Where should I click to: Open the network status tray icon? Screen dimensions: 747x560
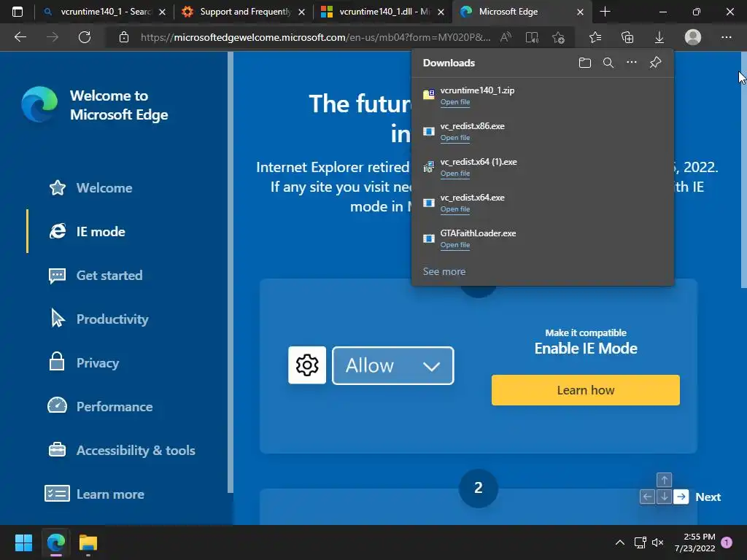640,542
